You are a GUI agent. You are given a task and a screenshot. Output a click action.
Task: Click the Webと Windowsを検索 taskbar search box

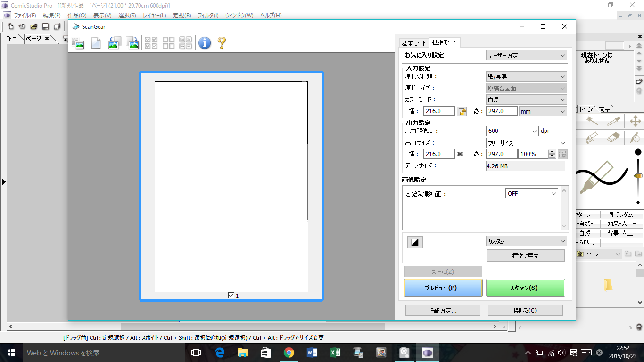pyautogui.click(x=104, y=353)
